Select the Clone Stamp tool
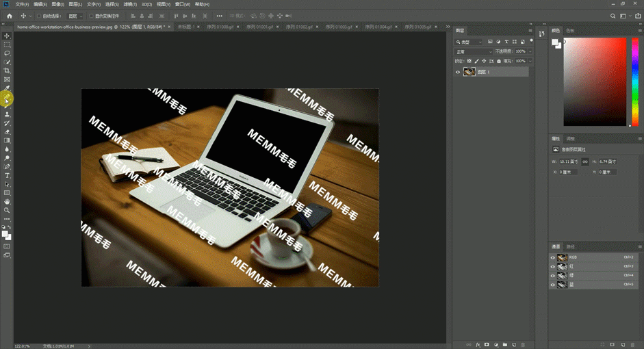The image size is (644, 349). 7,114
